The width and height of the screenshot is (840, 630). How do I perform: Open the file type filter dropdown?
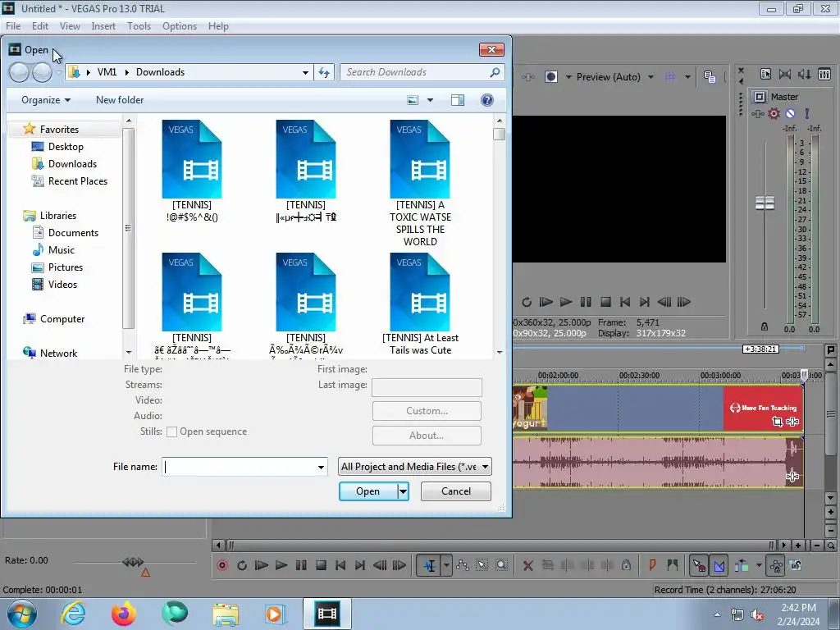[414, 467]
